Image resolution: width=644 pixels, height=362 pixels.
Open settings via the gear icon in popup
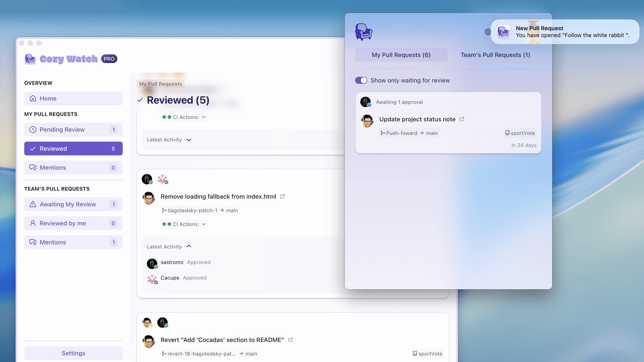(488, 32)
